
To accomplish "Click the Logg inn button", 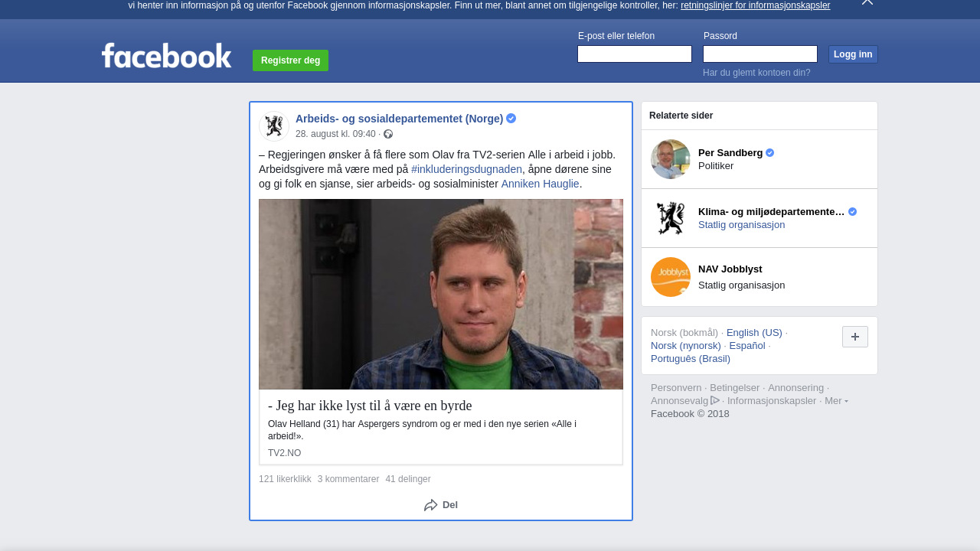I will click(853, 54).
